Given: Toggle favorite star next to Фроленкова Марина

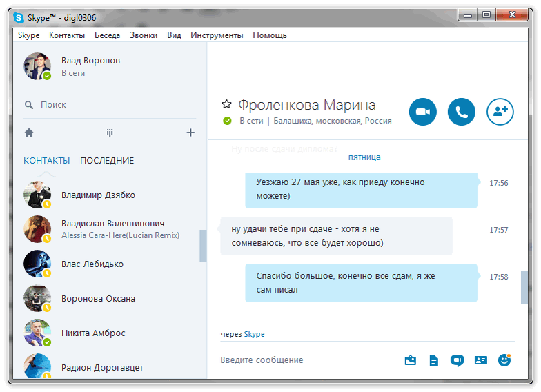Looking at the screenshot, I should click(x=226, y=104).
